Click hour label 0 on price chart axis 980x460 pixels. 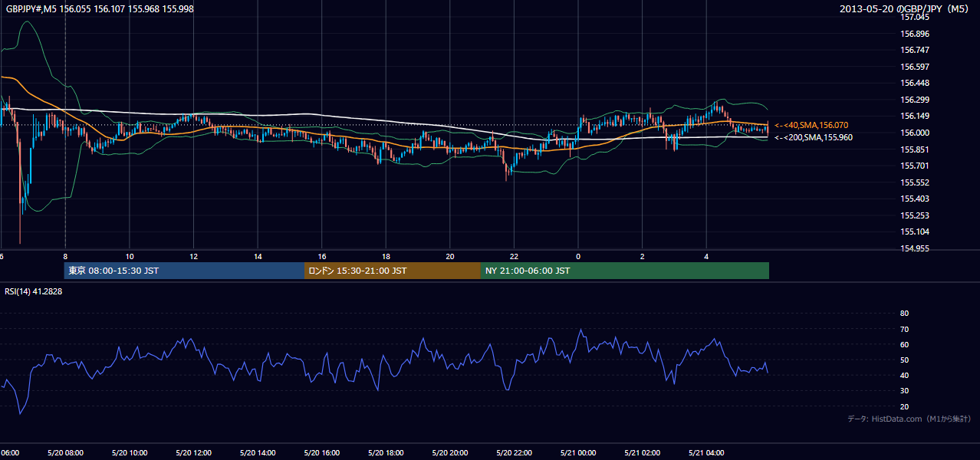point(577,256)
